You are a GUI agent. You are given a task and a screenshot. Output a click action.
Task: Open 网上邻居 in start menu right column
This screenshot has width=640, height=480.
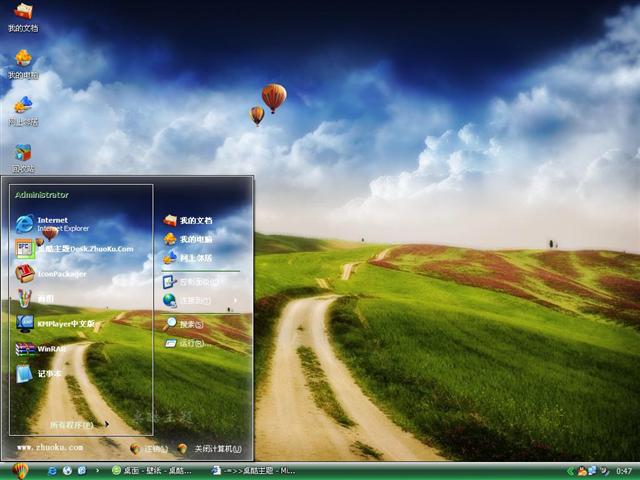point(188,258)
